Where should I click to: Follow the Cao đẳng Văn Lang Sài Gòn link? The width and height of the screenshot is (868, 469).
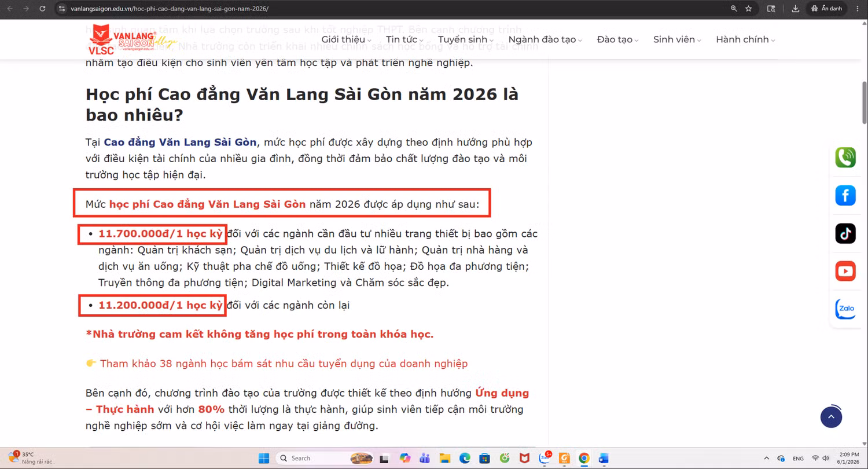tap(179, 142)
